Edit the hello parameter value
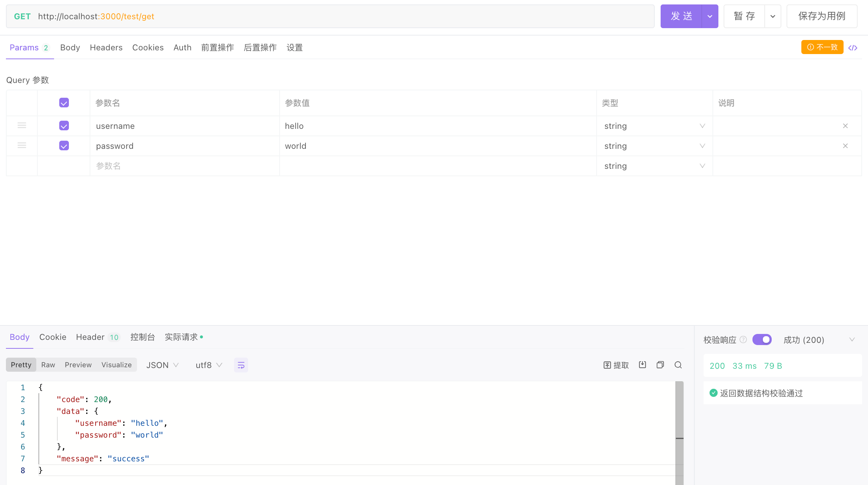868x485 pixels. point(438,126)
